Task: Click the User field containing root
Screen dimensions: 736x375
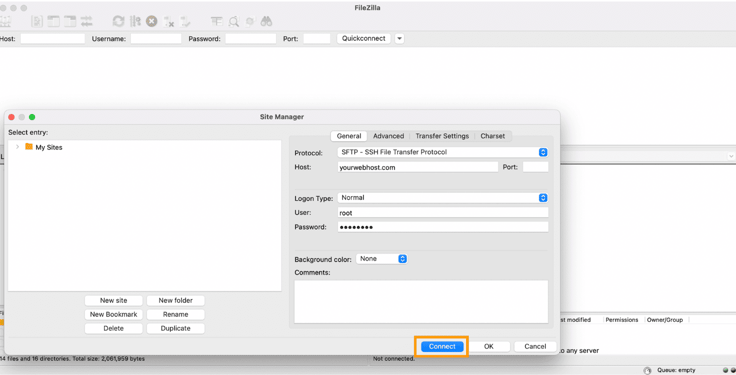Action: (x=443, y=213)
